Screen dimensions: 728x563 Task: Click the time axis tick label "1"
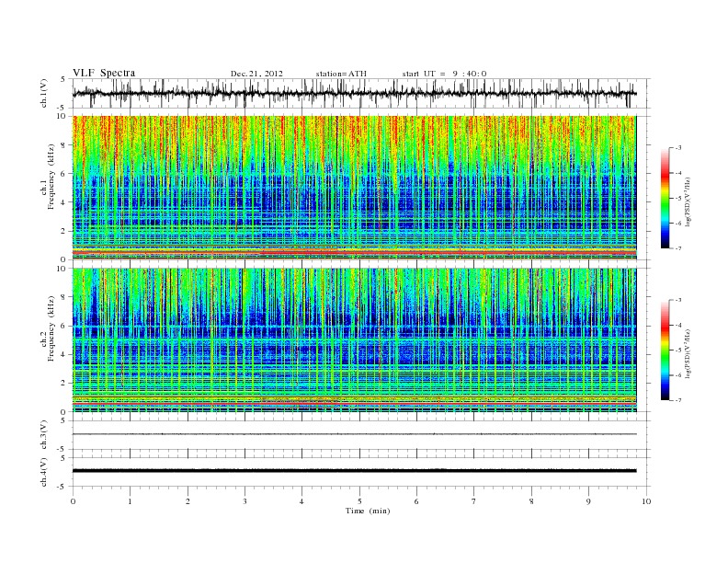tap(130, 501)
